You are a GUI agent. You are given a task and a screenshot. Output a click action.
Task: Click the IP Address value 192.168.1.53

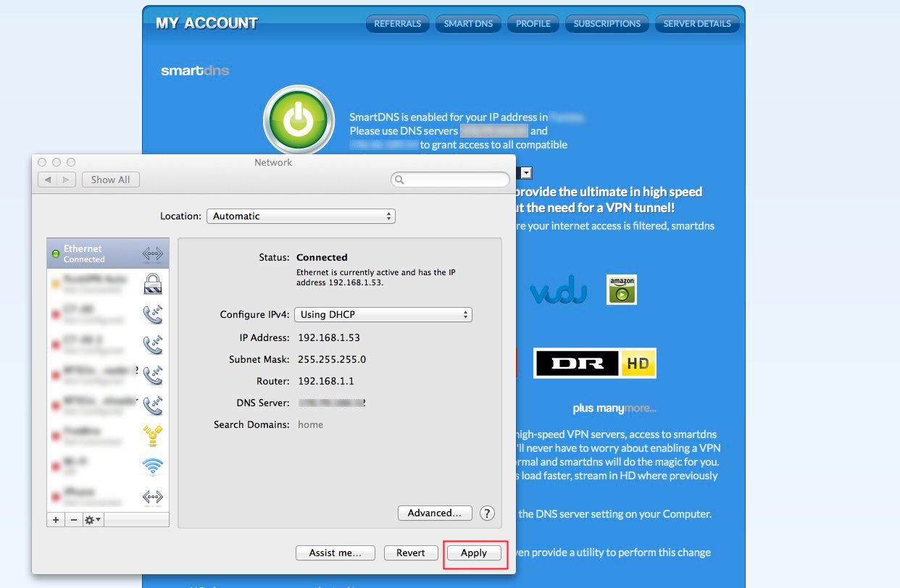pos(329,337)
